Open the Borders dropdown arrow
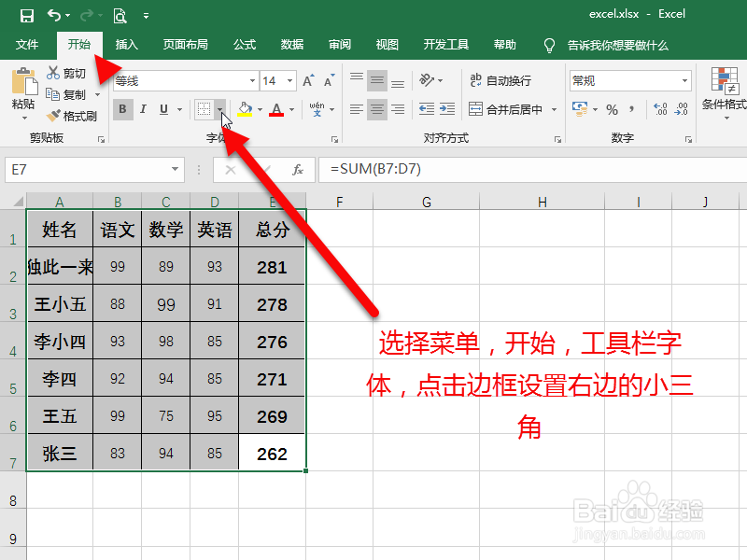747x560 pixels. coord(219,109)
